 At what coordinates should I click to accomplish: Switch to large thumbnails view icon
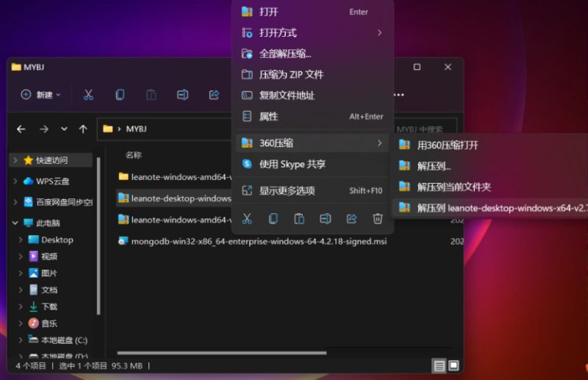453,366
